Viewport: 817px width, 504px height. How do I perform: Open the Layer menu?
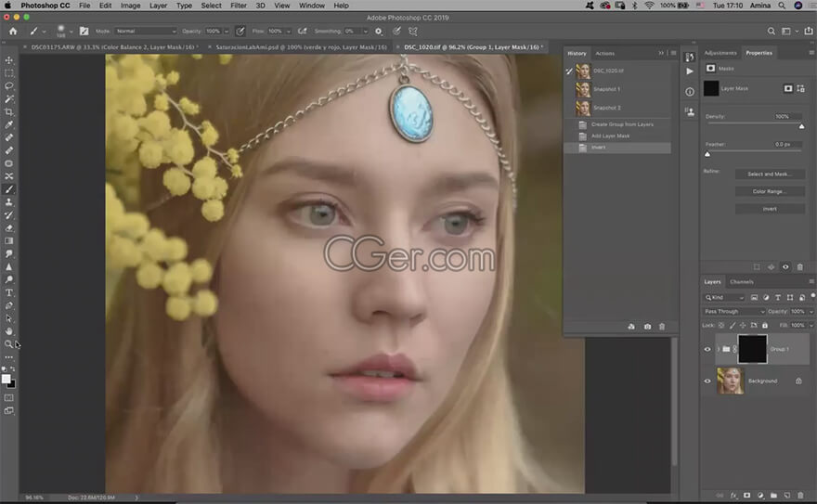158,6
